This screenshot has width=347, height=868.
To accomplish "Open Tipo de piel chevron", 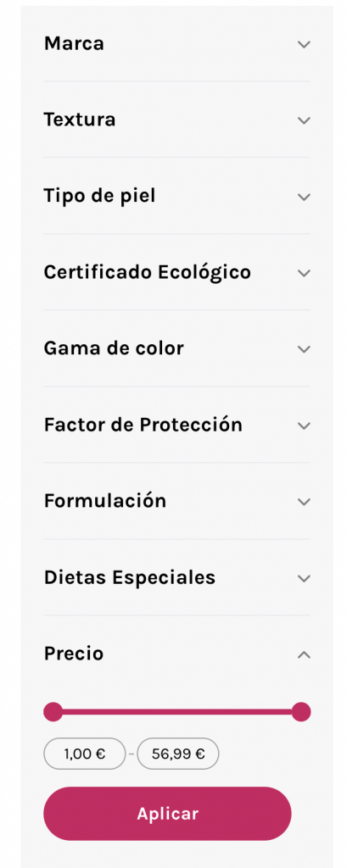I will 304,197.
